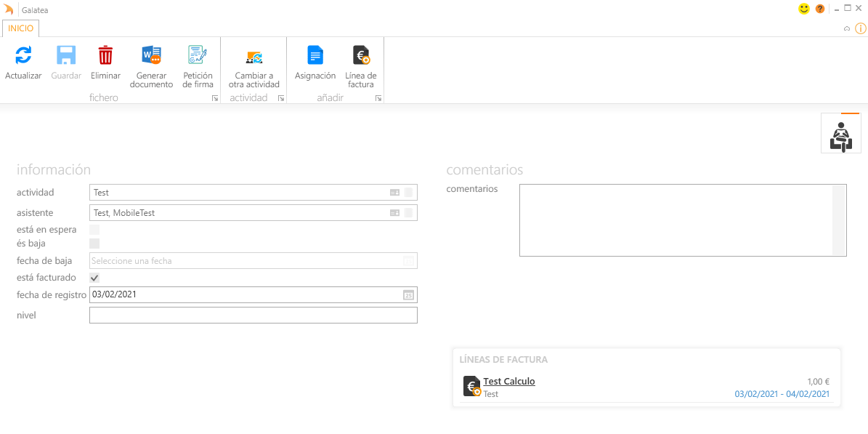Image resolution: width=868 pixels, height=434 pixels.
Task: Uncheck the está facturado checkbox
Action: point(94,278)
